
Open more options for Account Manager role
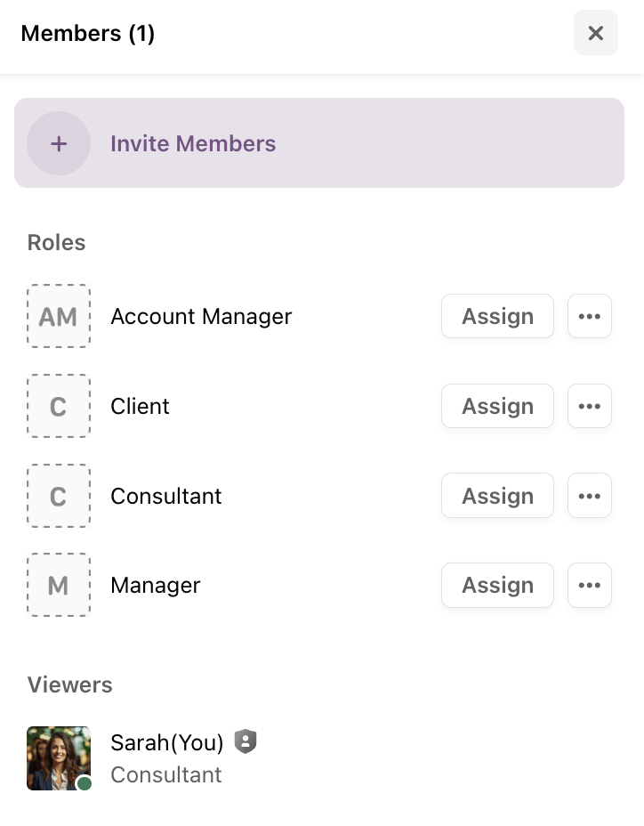(589, 316)
